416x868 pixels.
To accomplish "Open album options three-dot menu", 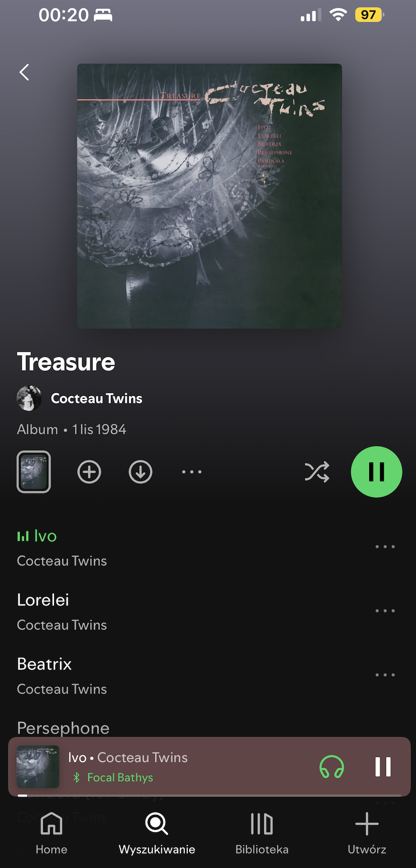I will coord(192,472).
